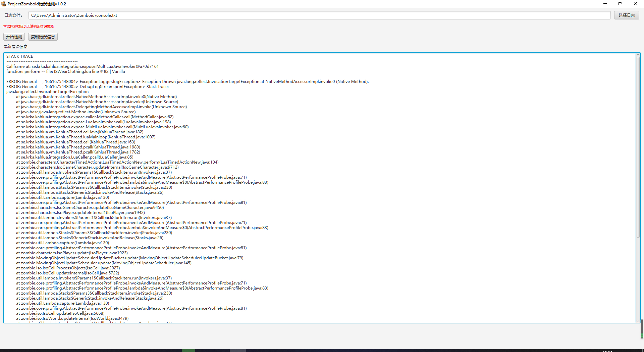644x352 pixels.
Task: Click the MovingObjectUpdateScheduler.java:145 line
Action: click(x=104, y=263)
